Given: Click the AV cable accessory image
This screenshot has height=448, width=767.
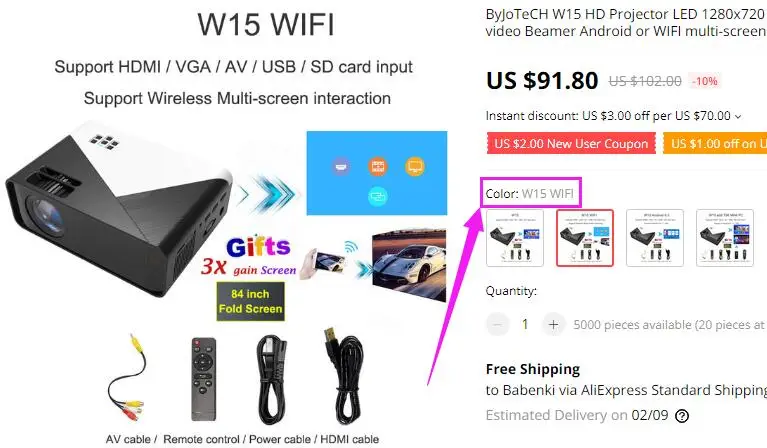Looking at the screenshot, I should coord(128,378).
